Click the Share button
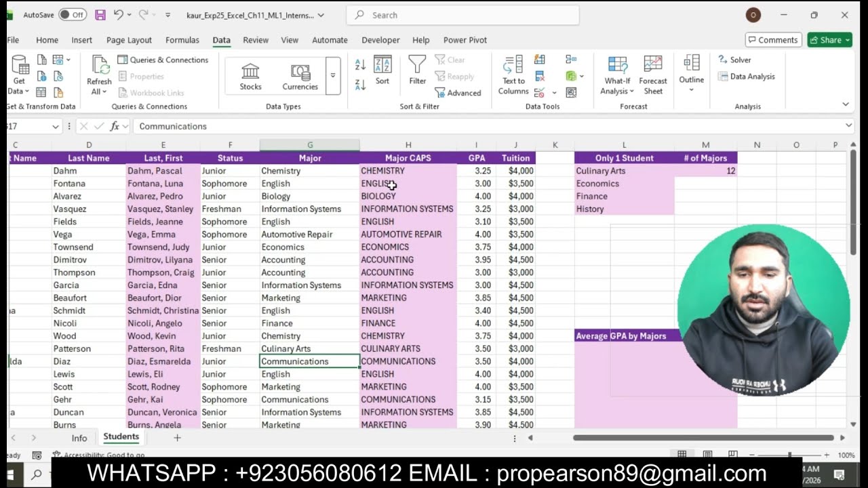Image resolution: width=868 pixels, height=488 pixels. (829, 40)
